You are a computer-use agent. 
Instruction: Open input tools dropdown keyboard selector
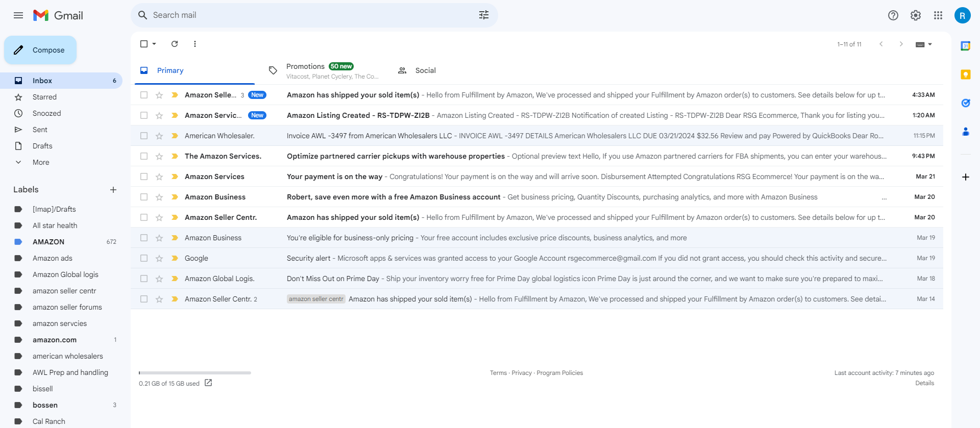(x=924, y=44)
